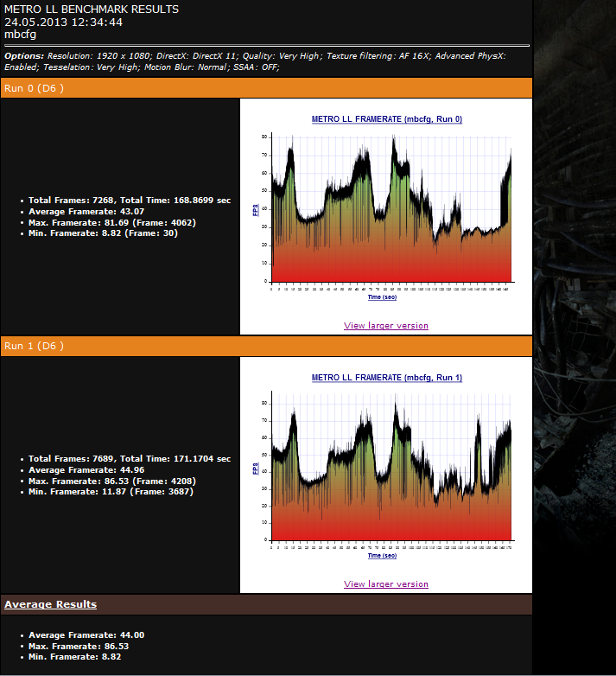The height and width of the screenshot is (676, 616).
Task: Click the 'mbcfg' config name under the date
Action: [x=20, y=35]
